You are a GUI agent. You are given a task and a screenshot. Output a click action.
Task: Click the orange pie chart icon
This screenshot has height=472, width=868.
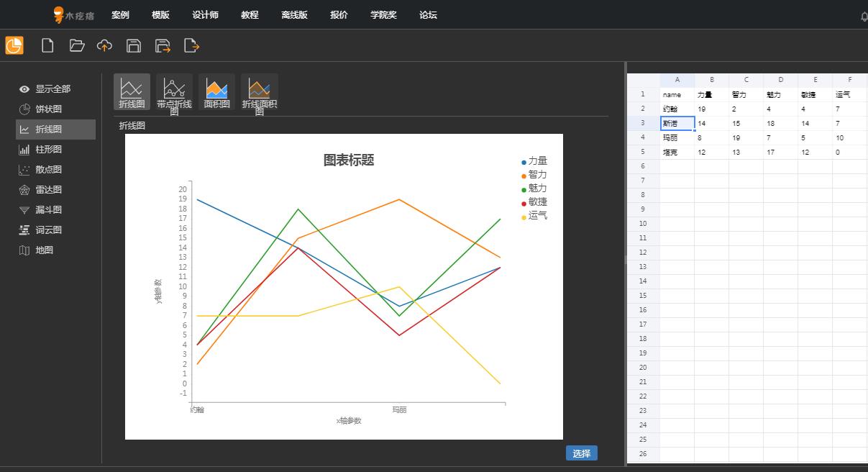pyautogui.click(x=14, y=45)
